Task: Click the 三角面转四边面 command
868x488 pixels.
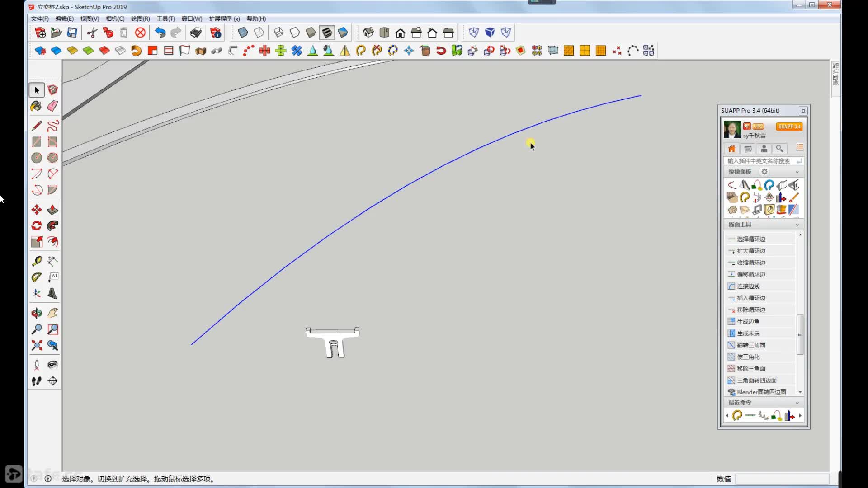Action: [x=760, y=380]
